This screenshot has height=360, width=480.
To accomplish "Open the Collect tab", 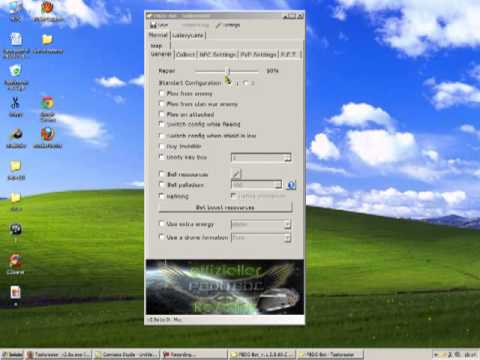I will (x=185, y=54).
